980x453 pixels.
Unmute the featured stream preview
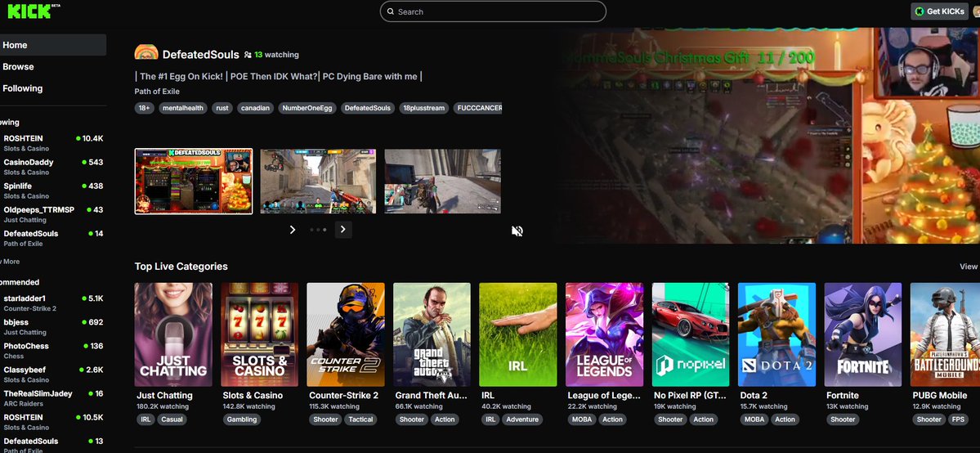[517, 231]
